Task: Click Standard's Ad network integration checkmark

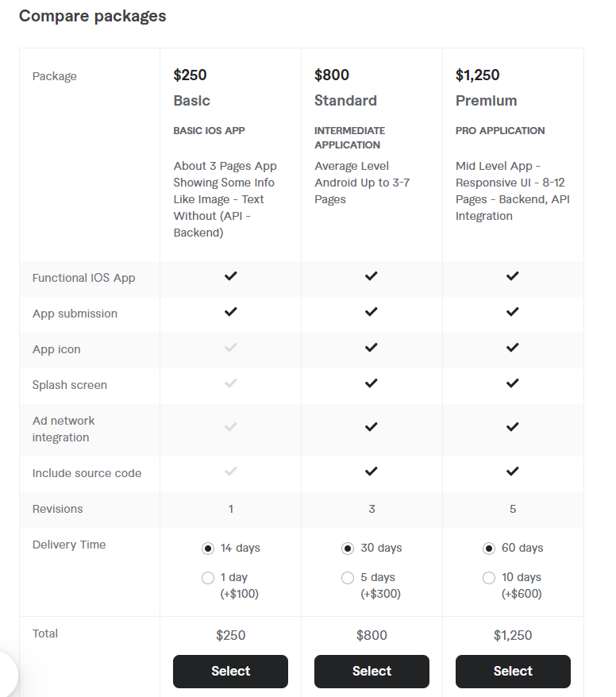Action: [372, 427]
